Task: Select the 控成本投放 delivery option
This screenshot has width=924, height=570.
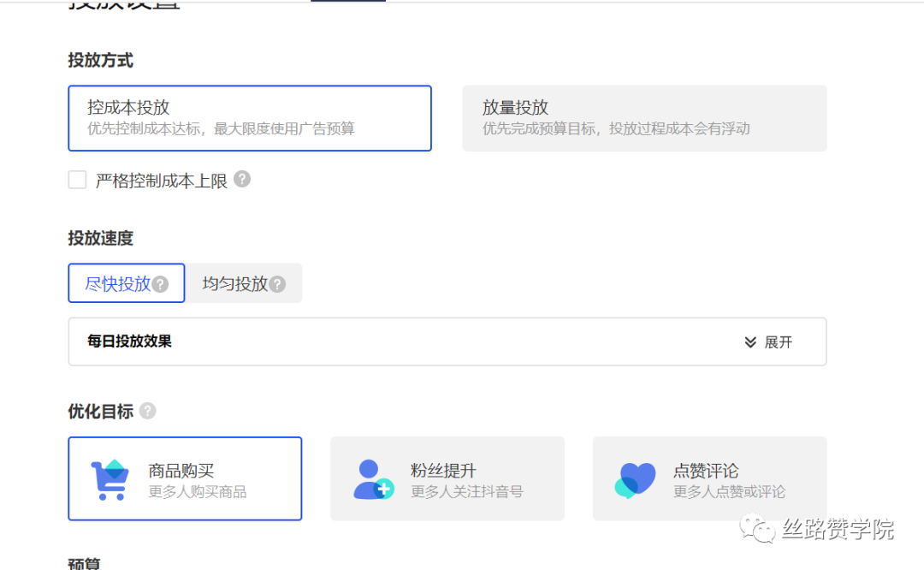Action: (x=249, y=118)
